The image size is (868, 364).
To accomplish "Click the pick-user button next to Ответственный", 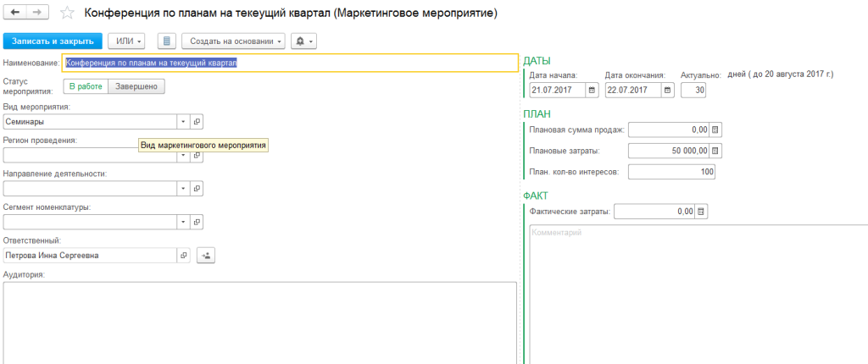I will (206, 255).
